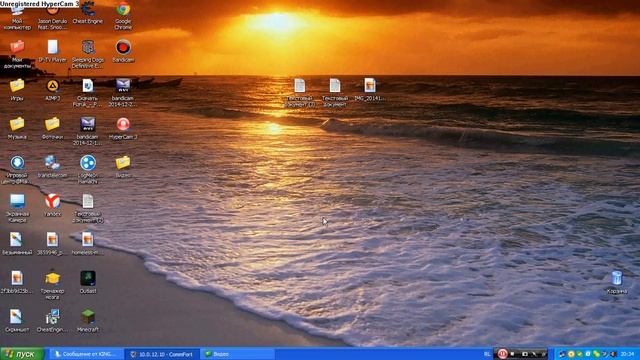Launch Google Chrome from the desktop
The height and width of the screenshot is (360, 640).
(x=123, y=16)
